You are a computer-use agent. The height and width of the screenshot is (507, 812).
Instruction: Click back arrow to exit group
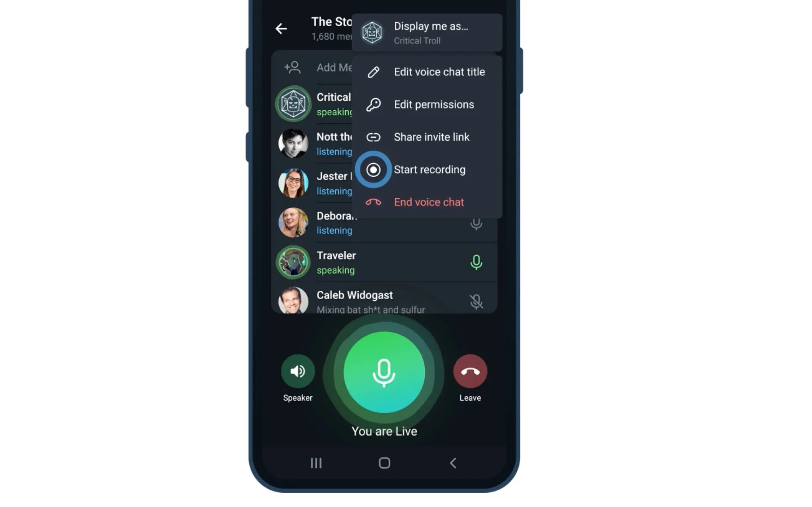pos(281,29)
